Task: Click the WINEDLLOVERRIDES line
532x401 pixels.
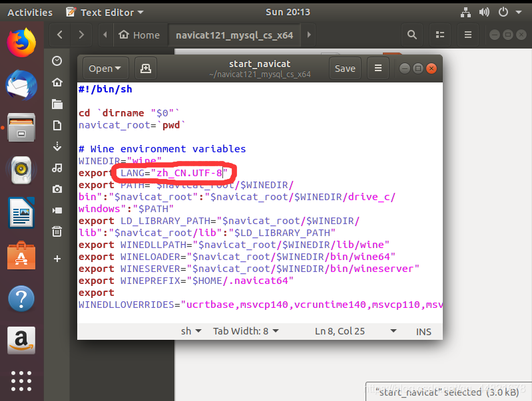Action: pyautogui.click(x=260, y=305)
